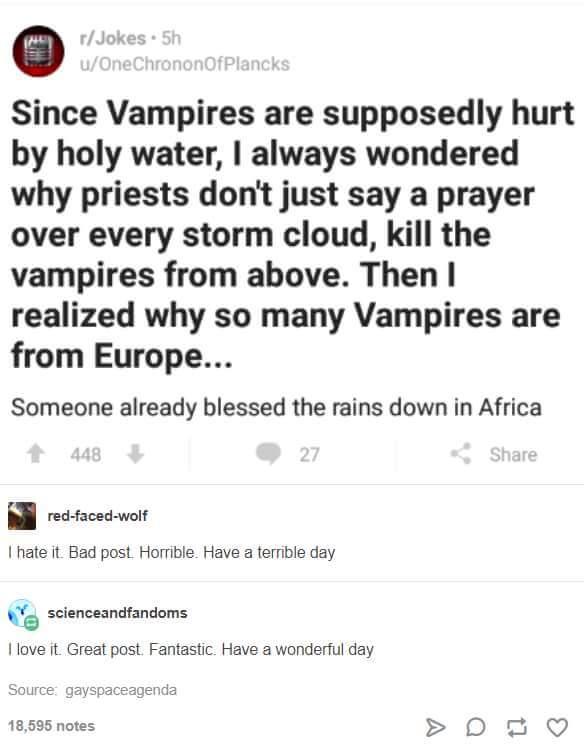This screenshot has width=584, height=746.
Task: Visit the r/Jokes subreddit link
Action: pyautogui.click(x=113, y=38)
